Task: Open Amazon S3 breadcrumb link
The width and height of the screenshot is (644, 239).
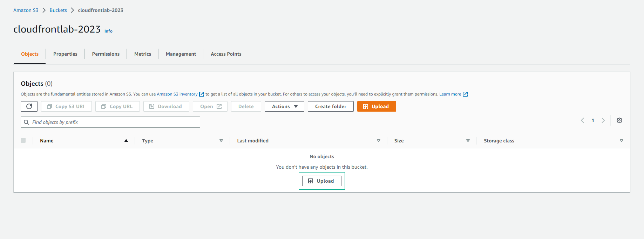Action: pyautogui.click(x=26, y=10)
